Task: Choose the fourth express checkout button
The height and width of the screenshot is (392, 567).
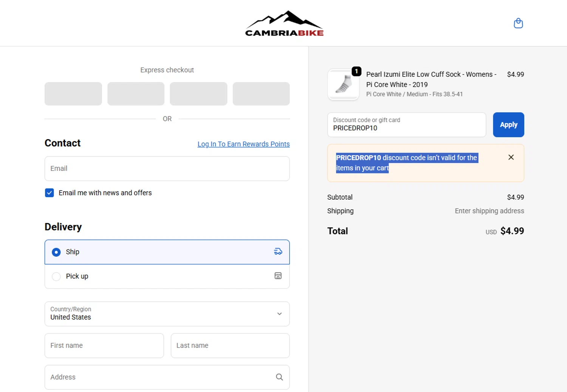Action: pyautogui.click(x=261, y=94)
